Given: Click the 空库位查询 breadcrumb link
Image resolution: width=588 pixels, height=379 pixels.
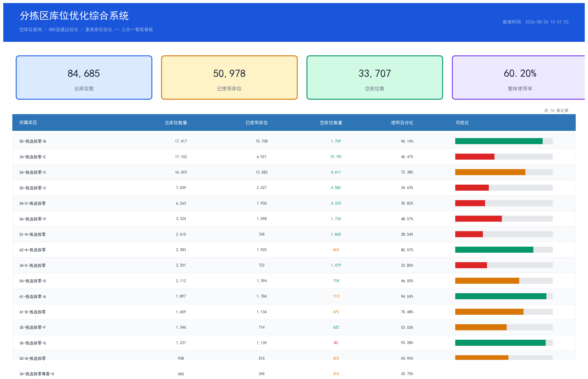Looking at the screenshot, I should tap(31, 30).
